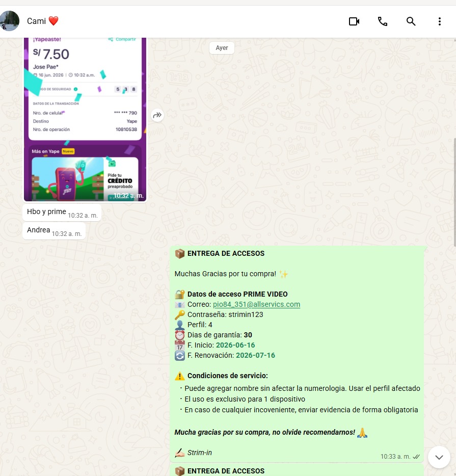This screenshot has width=456, height=476.
Task: Forward the Yape receipt image
Action: 157,115
